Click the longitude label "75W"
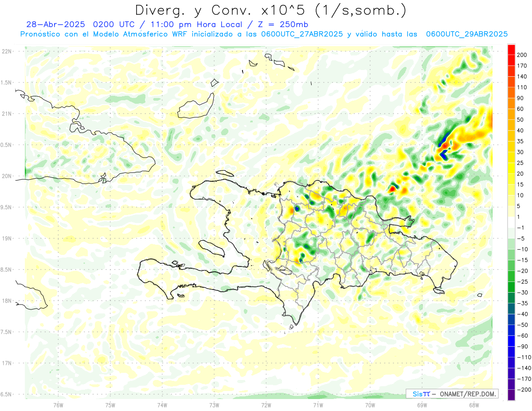The width and height of the screenshot is (532, 411). coord(110,405)
